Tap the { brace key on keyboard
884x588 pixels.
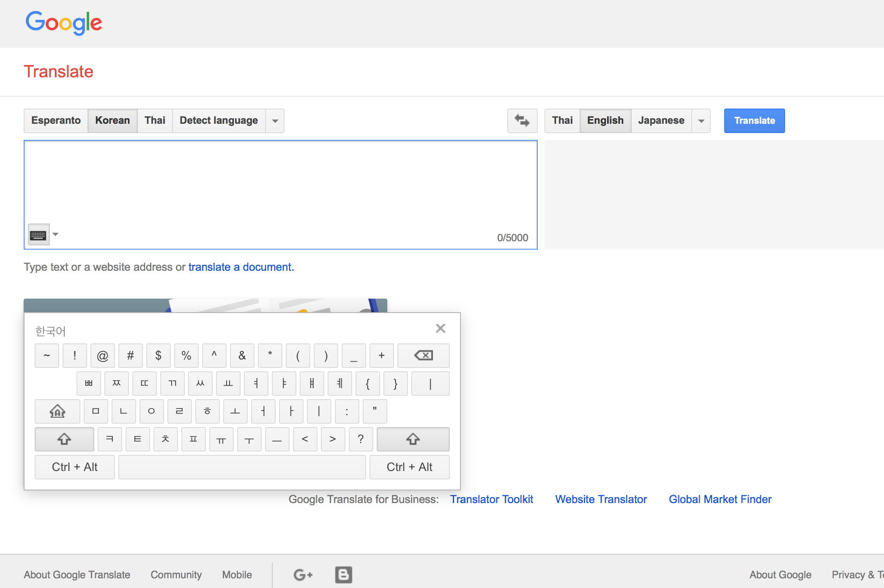click(368, 383)
